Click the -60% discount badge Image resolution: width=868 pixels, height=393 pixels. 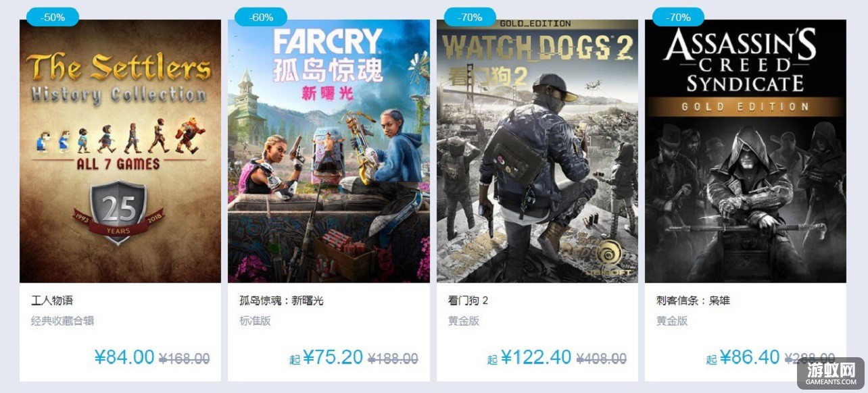262,17
